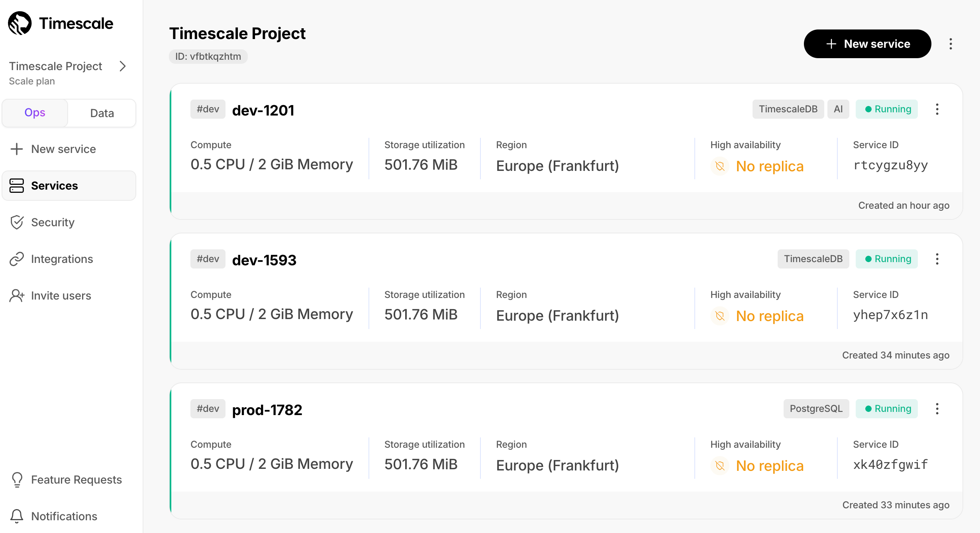Expand the Timescale Project selector chevron

coord(123,66)
